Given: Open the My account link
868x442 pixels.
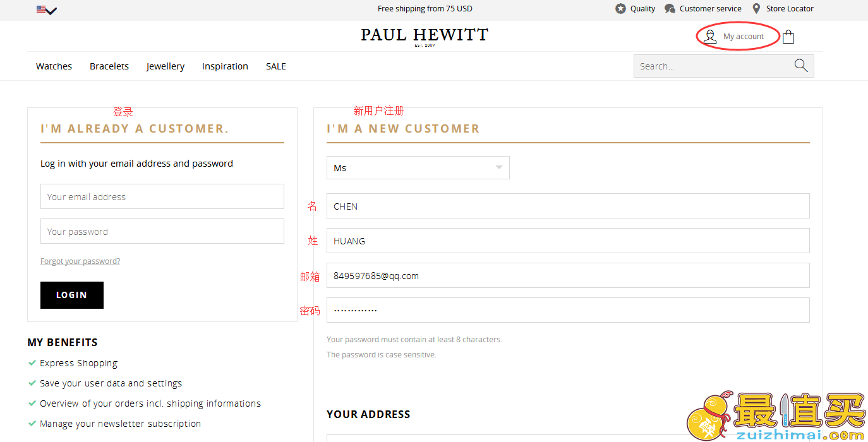Looking at the screenshot, I should pos(744,37).
